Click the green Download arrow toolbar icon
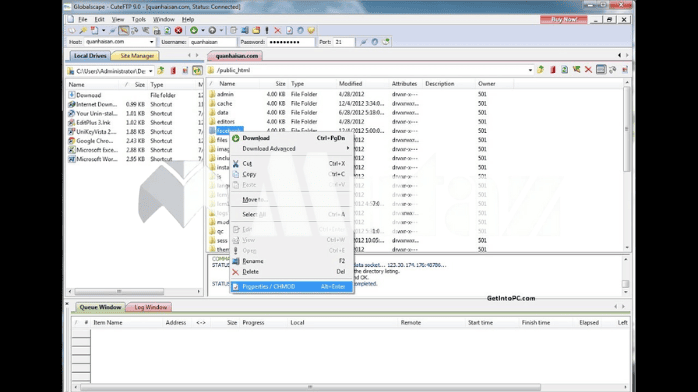 click(x=194, y=31)
